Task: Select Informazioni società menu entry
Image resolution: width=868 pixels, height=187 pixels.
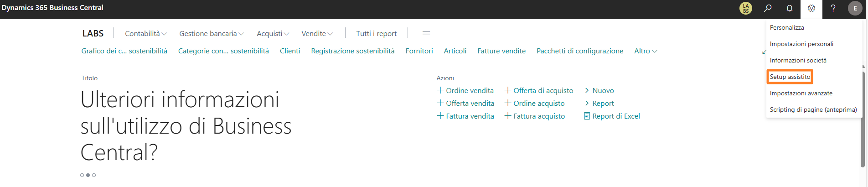Action: click(x=798, y=61)
